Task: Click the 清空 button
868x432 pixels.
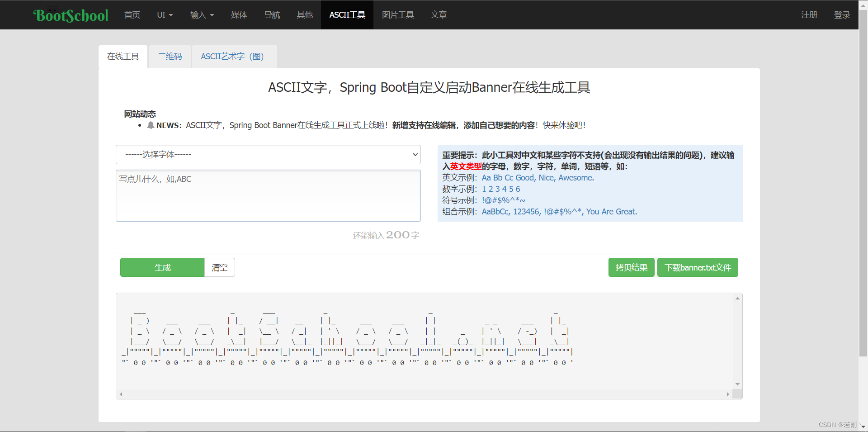Action: 220,267
